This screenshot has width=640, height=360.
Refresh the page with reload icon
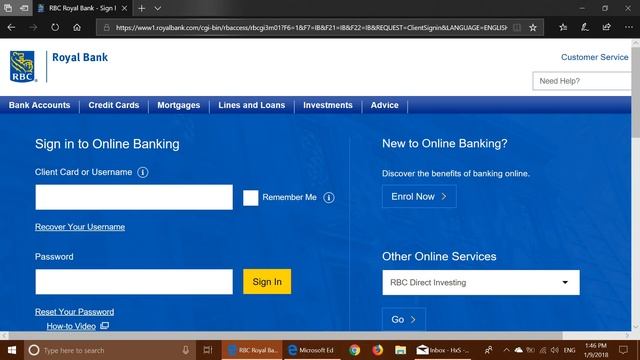tap(55, 27)
